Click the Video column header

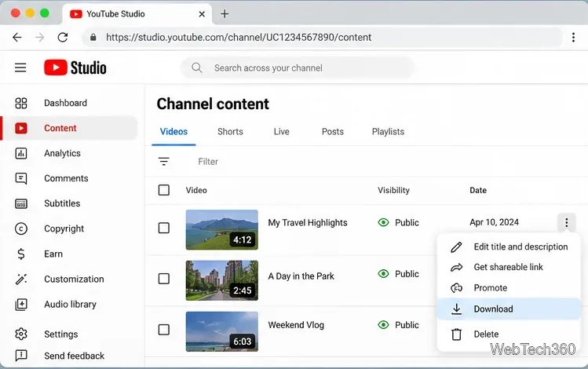[196, 190]
